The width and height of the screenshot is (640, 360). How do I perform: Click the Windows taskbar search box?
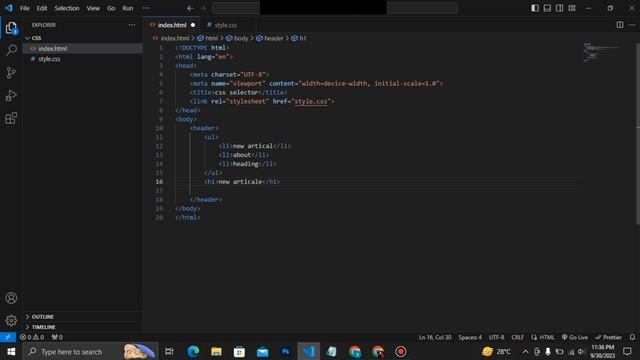tap(90, 351)
